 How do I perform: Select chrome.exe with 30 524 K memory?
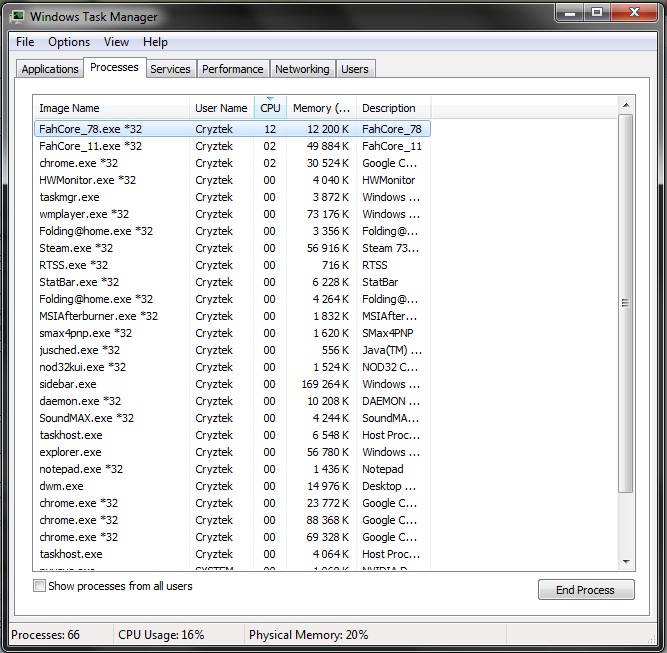click(x=232, y=163)
